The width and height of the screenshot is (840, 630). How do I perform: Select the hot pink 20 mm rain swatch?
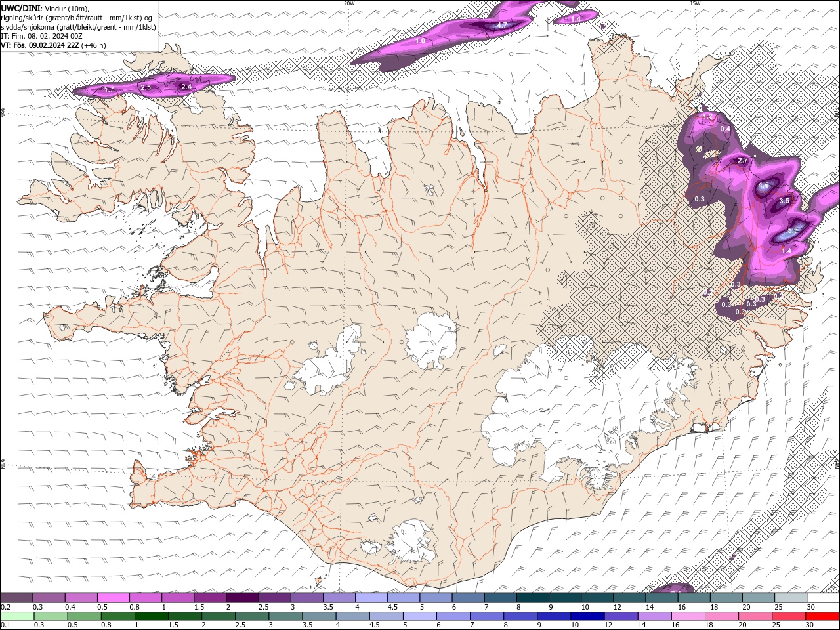(x=755, y=616)
